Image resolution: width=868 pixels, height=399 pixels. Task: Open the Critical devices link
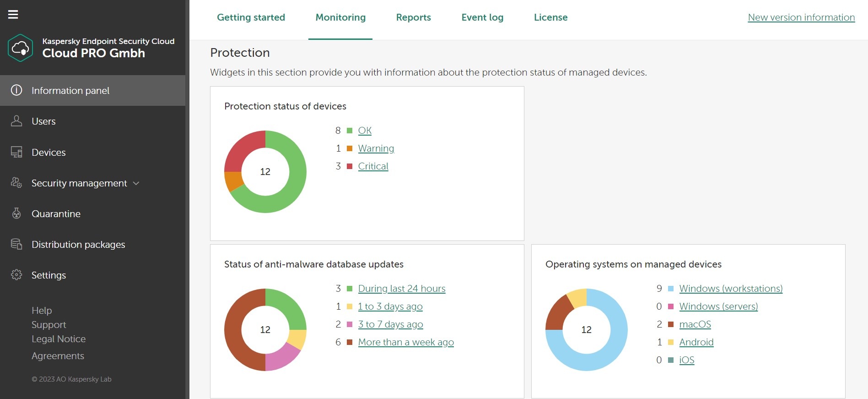(x=373, y=166)
